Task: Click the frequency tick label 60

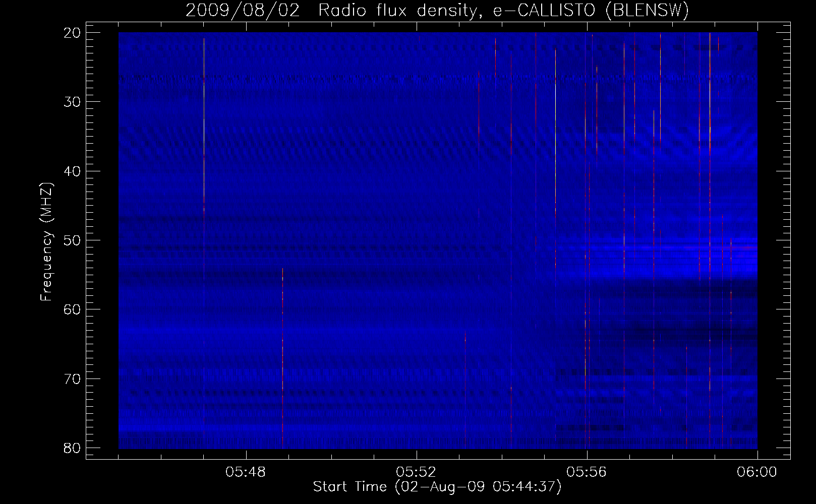Action: (x=73, y=309)
